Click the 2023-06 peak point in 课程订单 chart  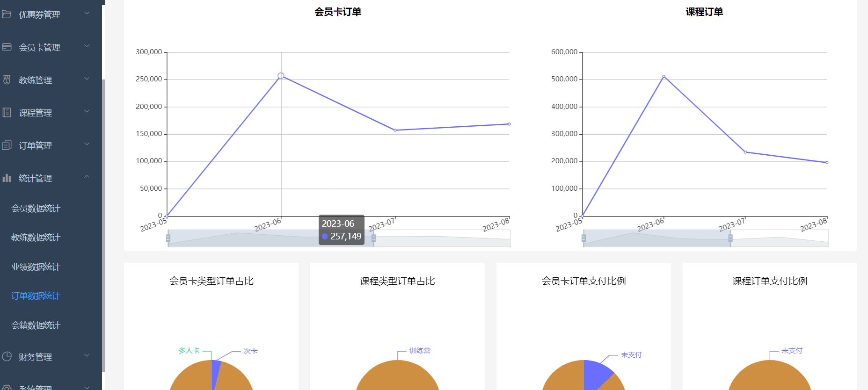[664, 76]
